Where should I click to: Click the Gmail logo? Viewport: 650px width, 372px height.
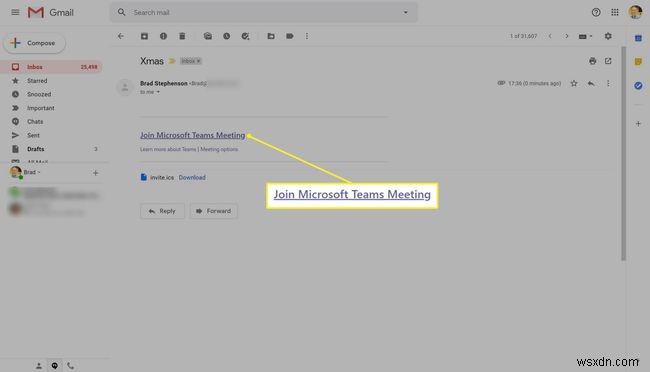click(51, 12)
